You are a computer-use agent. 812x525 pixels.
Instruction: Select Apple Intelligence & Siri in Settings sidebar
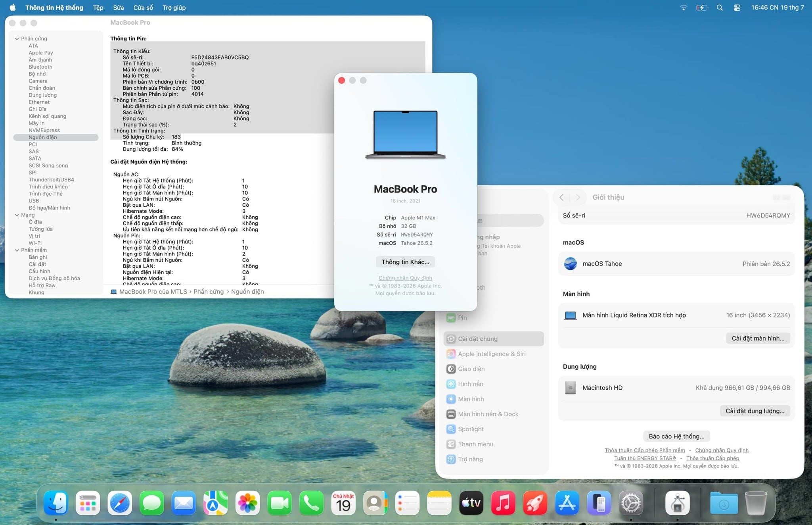pos(494,354)
